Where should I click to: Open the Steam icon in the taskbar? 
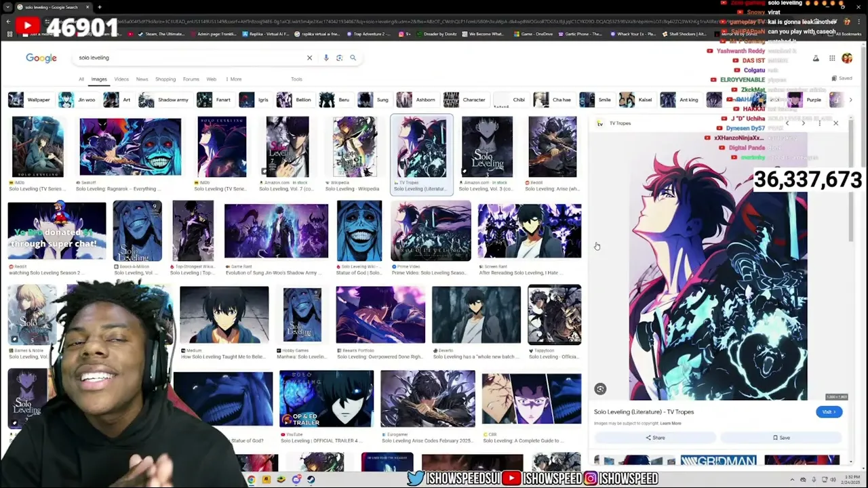[311, 480]
